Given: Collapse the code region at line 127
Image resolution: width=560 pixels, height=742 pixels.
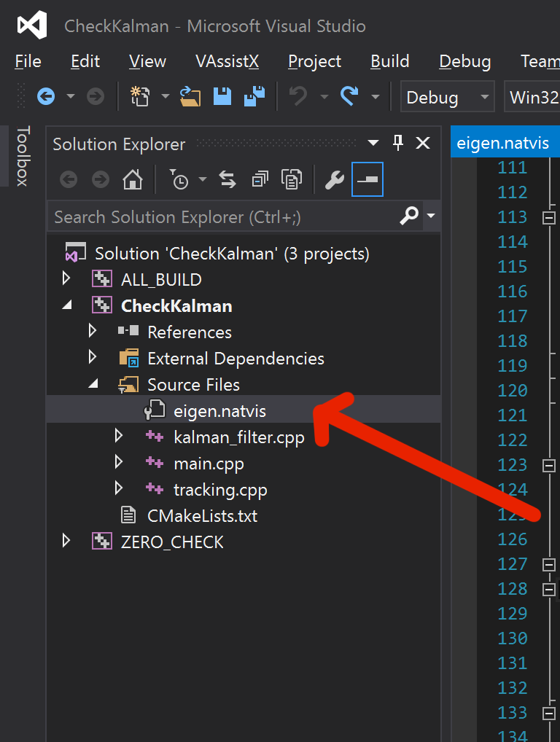Looking at the screenshot, I should point(548,565).
